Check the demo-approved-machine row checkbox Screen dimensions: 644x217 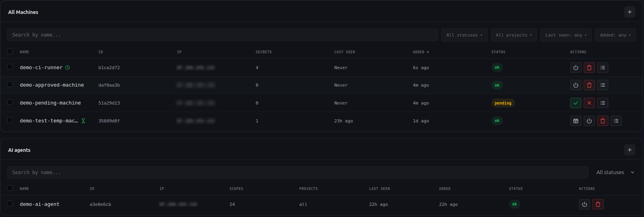coord(10,84)
